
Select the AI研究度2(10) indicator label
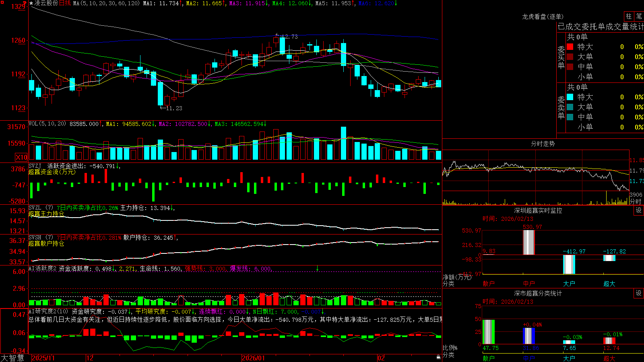[x=48, y=311]
